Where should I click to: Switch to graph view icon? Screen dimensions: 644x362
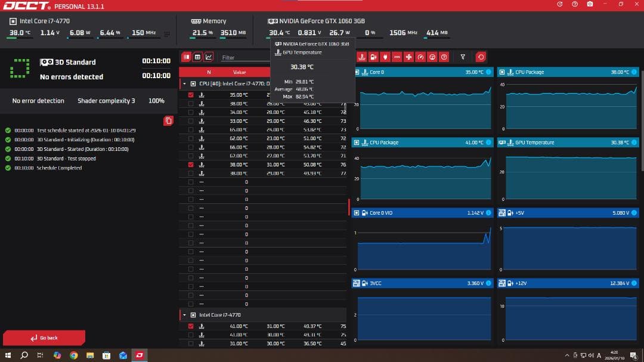(x=209, y=57)
